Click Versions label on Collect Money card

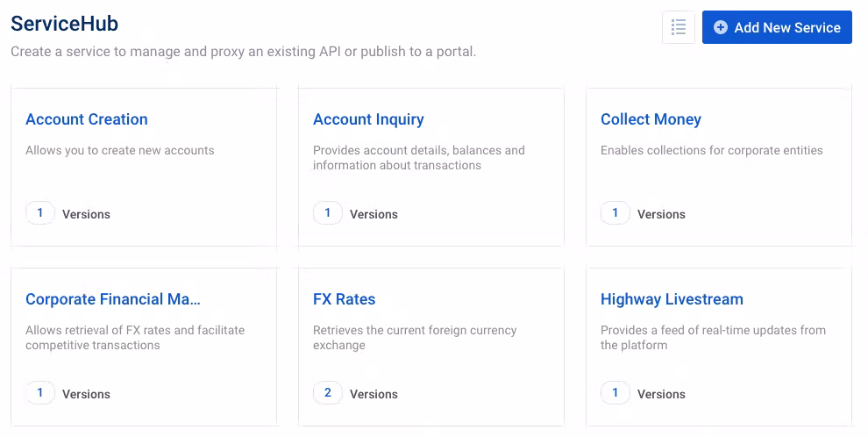pos(661,214)
